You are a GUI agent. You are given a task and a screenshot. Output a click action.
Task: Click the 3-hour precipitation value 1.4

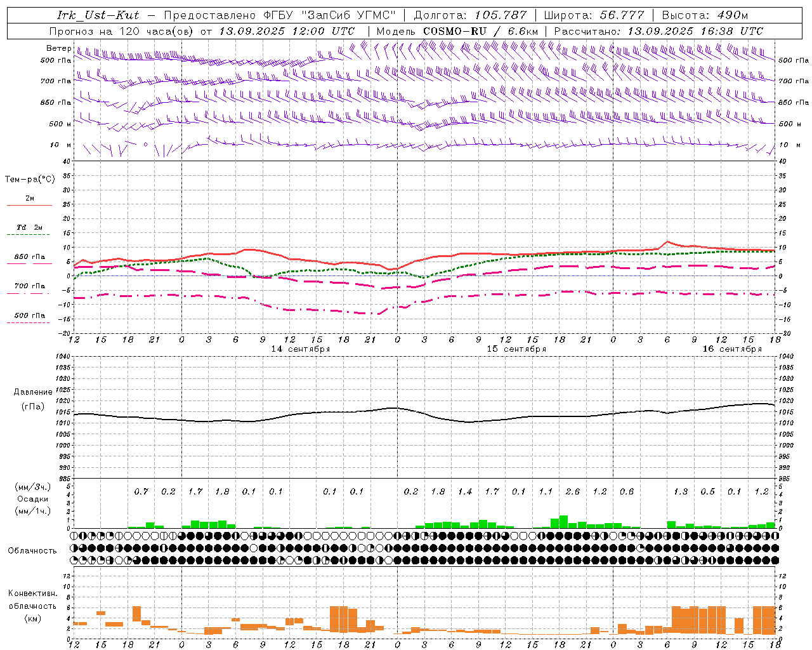point(464,491)
